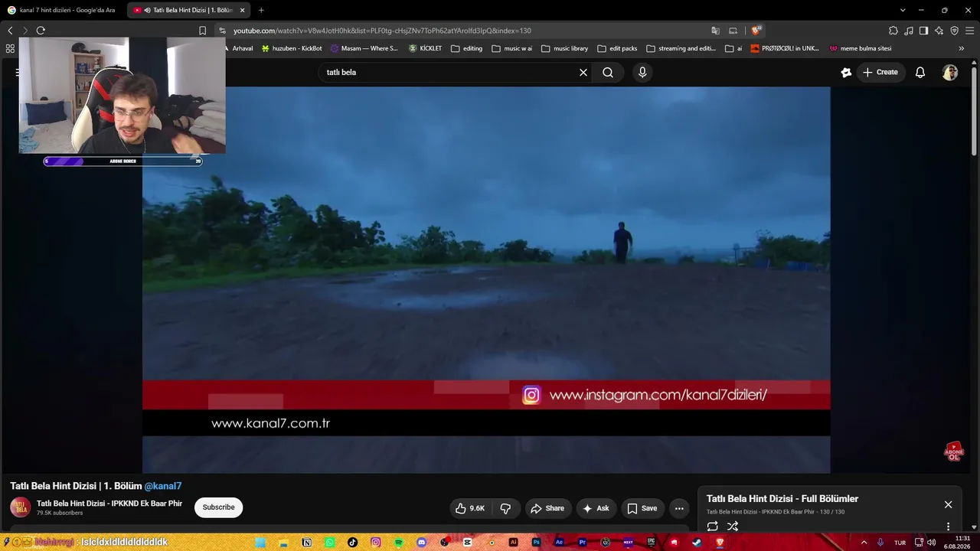Expand the tab search dropdown
Screen dimensions: 980x551
(x=903, y=10)
